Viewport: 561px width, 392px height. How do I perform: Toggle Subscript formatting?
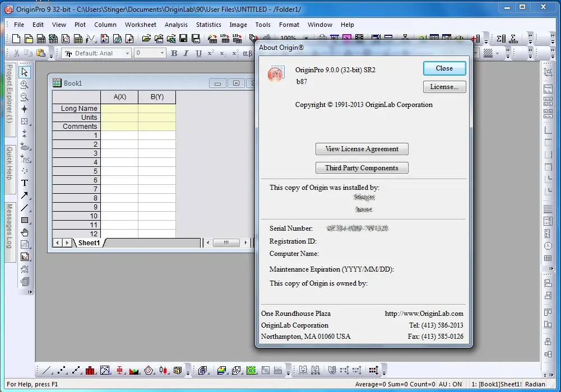(x=223, y=53)
